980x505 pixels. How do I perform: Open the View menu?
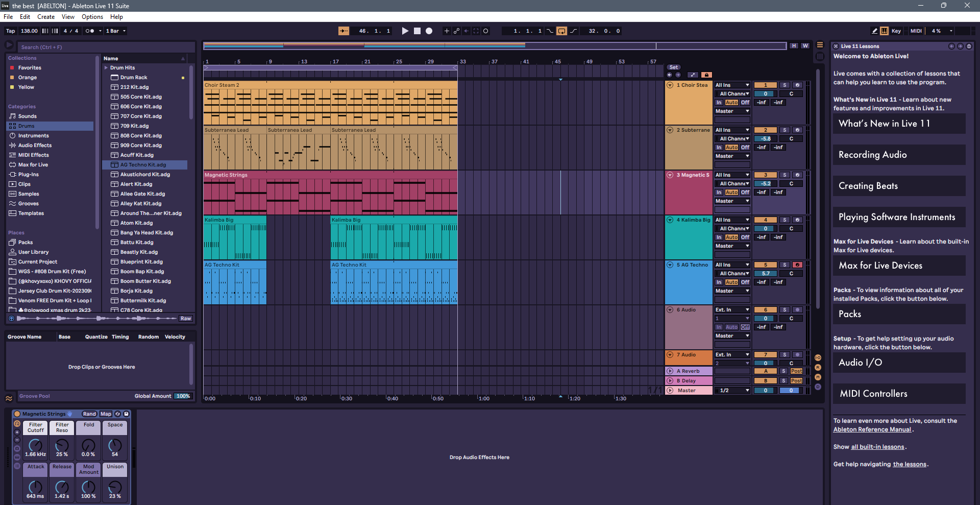click(x=68, y=17)
